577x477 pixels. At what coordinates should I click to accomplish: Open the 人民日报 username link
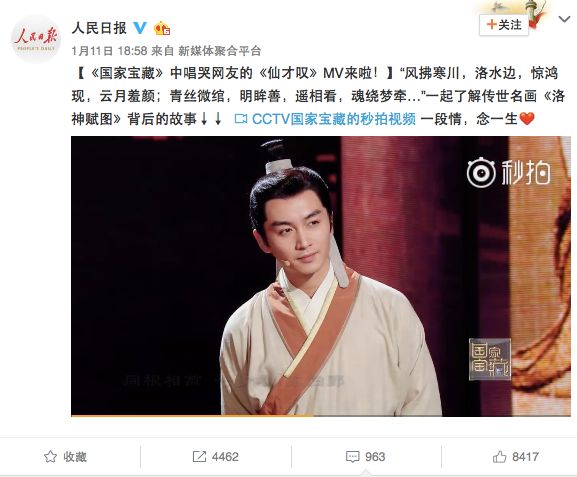tap(99, 28)
